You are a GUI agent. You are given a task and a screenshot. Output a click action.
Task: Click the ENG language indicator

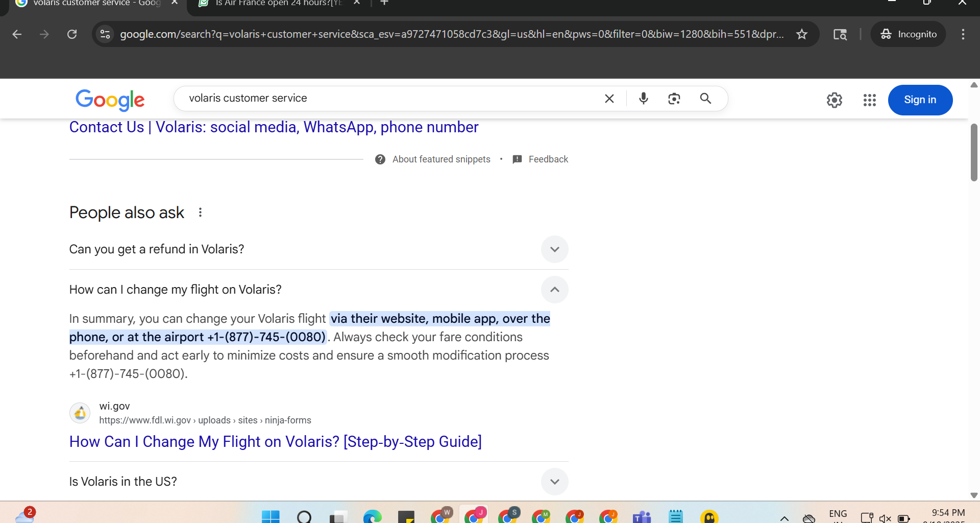tap(838, 515)
